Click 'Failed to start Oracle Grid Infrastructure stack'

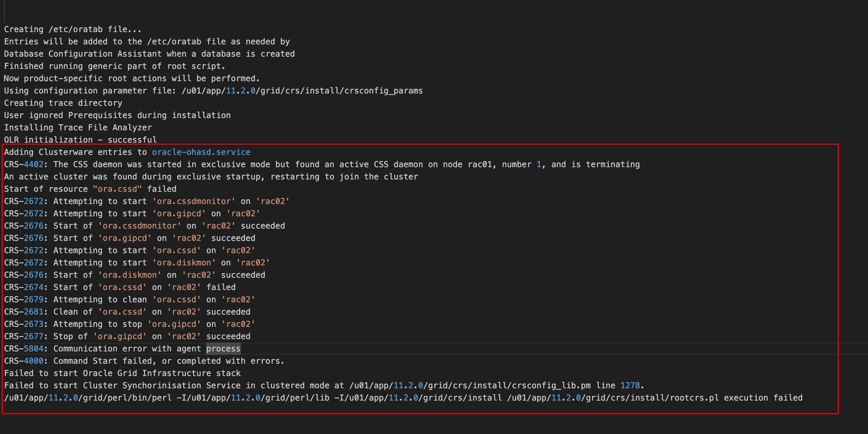tap(122, 373)
